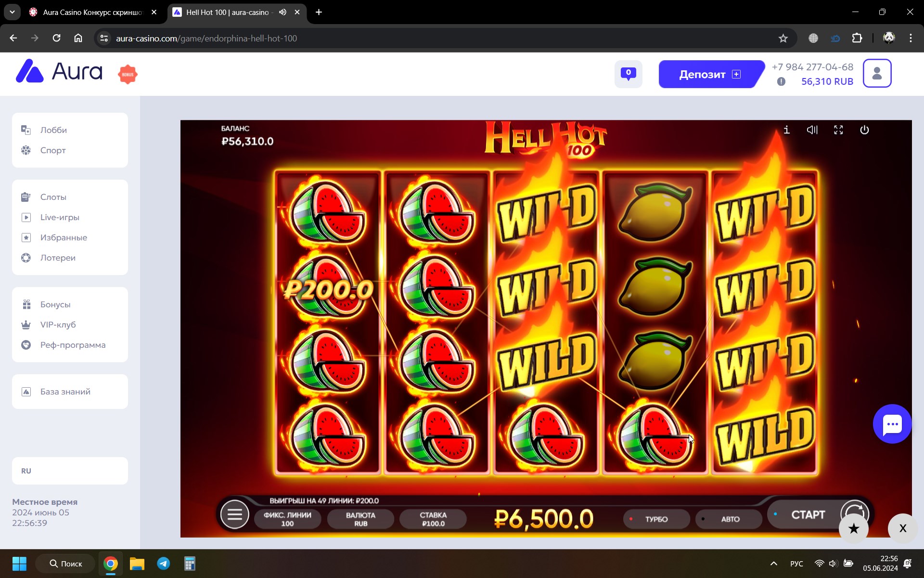Open the notifications message icon
924x578 pixels.
click(x=628, y=74)
